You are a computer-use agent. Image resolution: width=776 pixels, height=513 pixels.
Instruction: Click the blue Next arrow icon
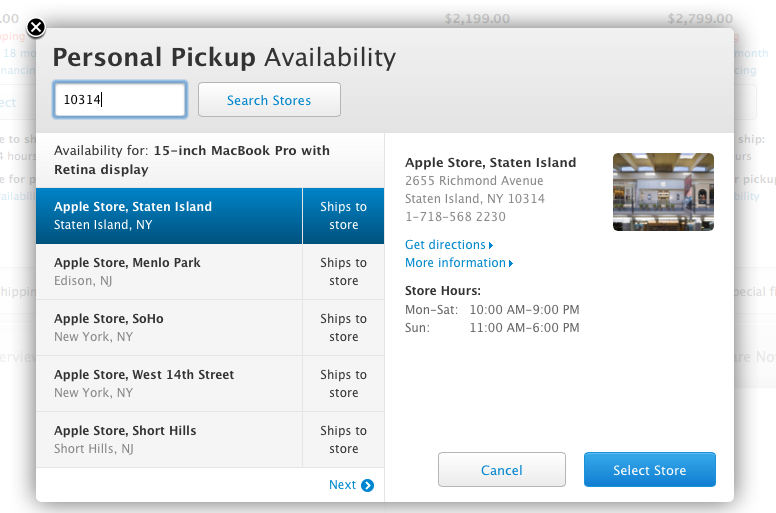pos(368,486)
